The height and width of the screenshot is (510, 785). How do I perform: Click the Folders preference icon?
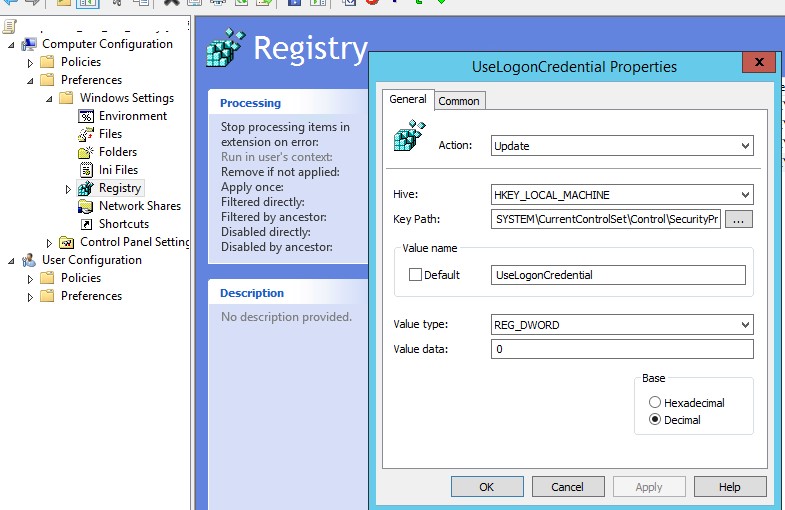tap(86, 152)
